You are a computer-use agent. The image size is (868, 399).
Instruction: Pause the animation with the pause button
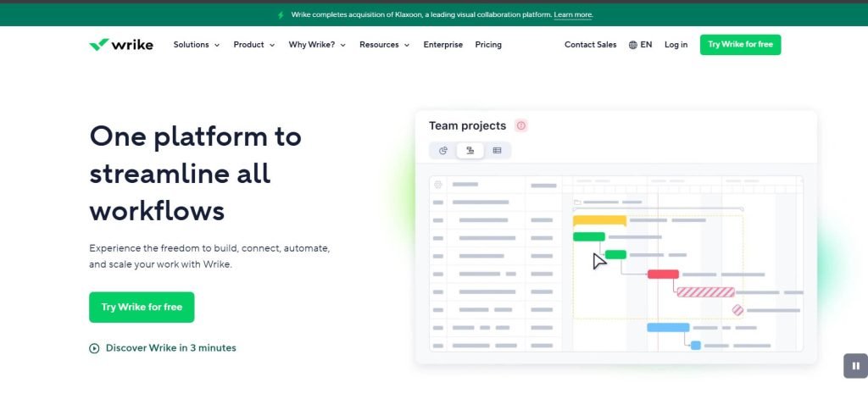856,366
